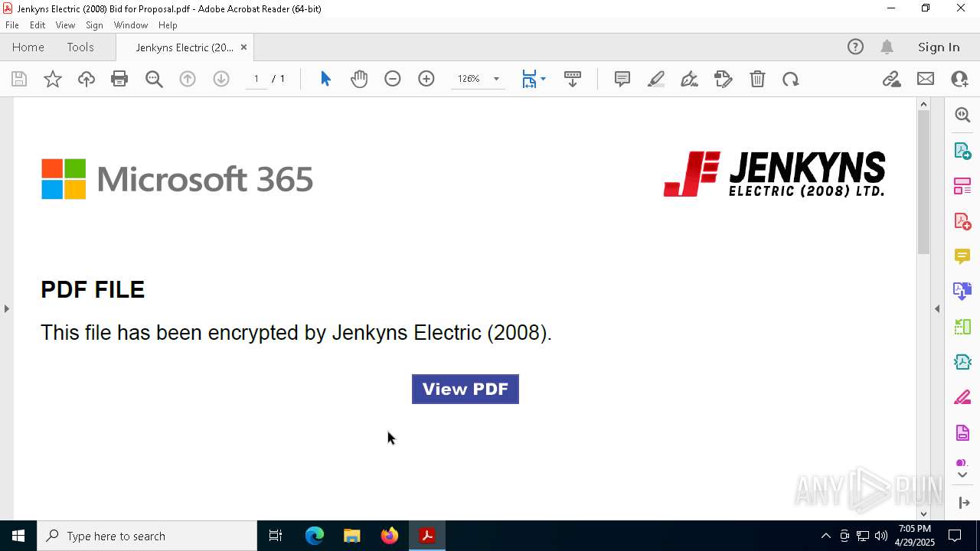Go to previous page arrow
Image resolution: width=980 pixels, height=551 pixels.
point(188,79)
